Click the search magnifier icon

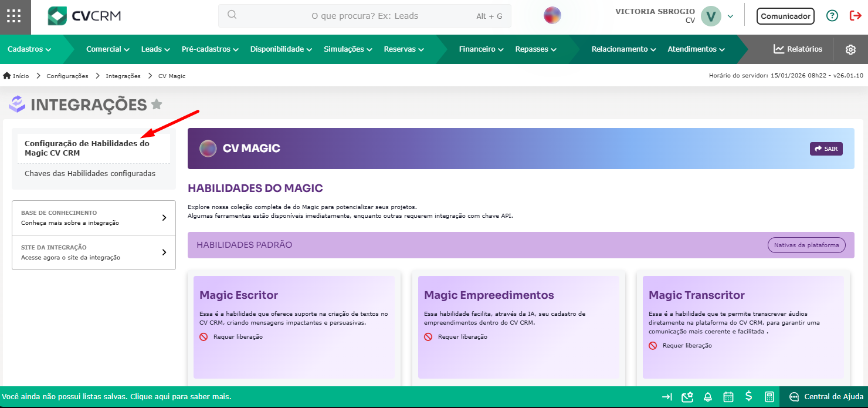232,15
